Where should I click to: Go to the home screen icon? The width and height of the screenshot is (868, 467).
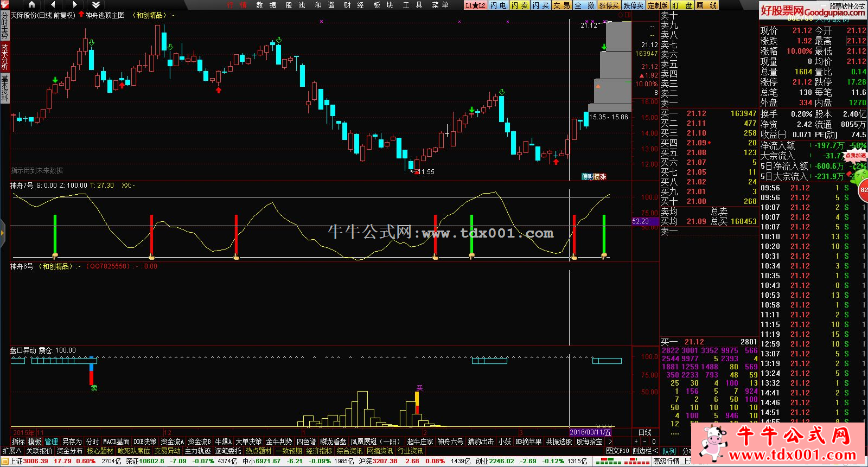[31, 5]
